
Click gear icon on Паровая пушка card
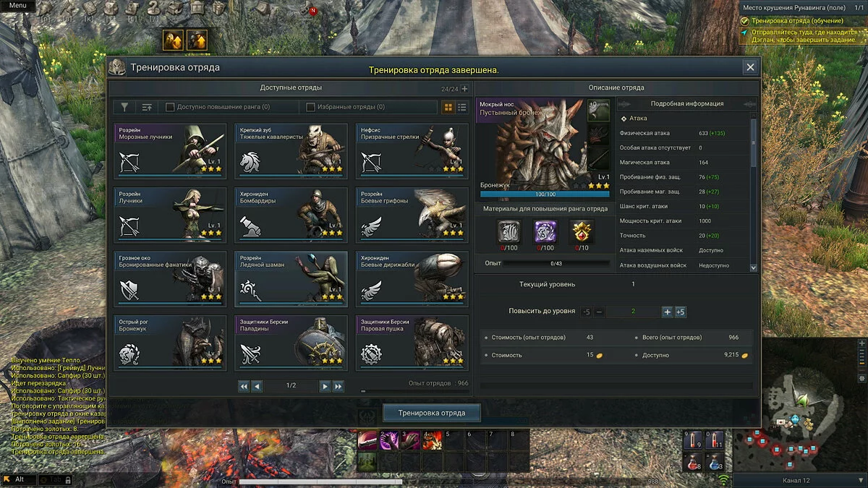tap(371, 354)
